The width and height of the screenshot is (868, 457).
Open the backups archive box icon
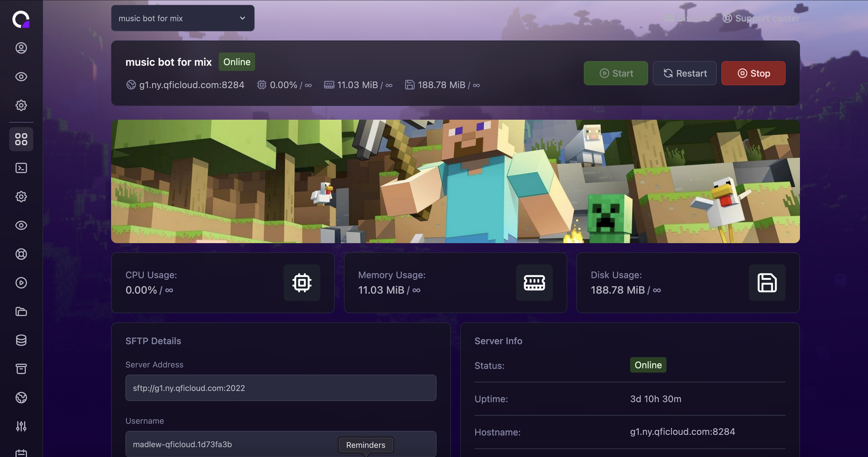(21, 369)
